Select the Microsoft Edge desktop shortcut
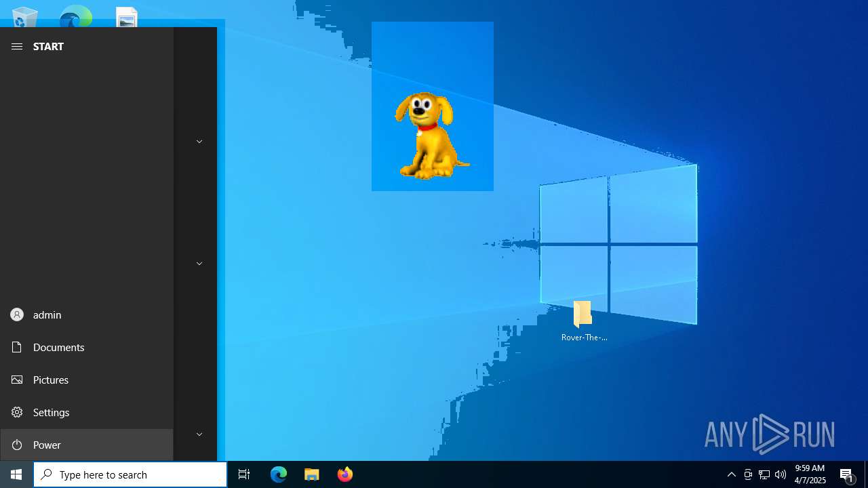868x488 pixels. pyautogui.click(x=75, y=16)
